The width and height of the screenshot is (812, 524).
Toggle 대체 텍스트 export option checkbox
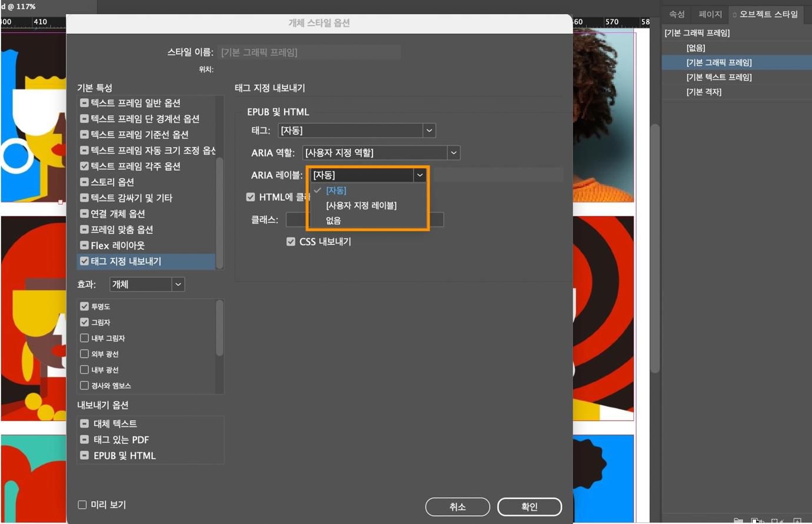84,423
